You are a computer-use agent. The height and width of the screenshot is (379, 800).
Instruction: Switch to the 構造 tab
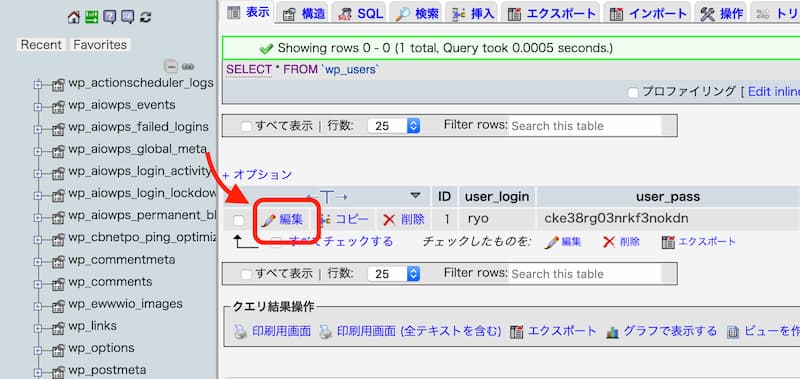(x=304, y=13)
